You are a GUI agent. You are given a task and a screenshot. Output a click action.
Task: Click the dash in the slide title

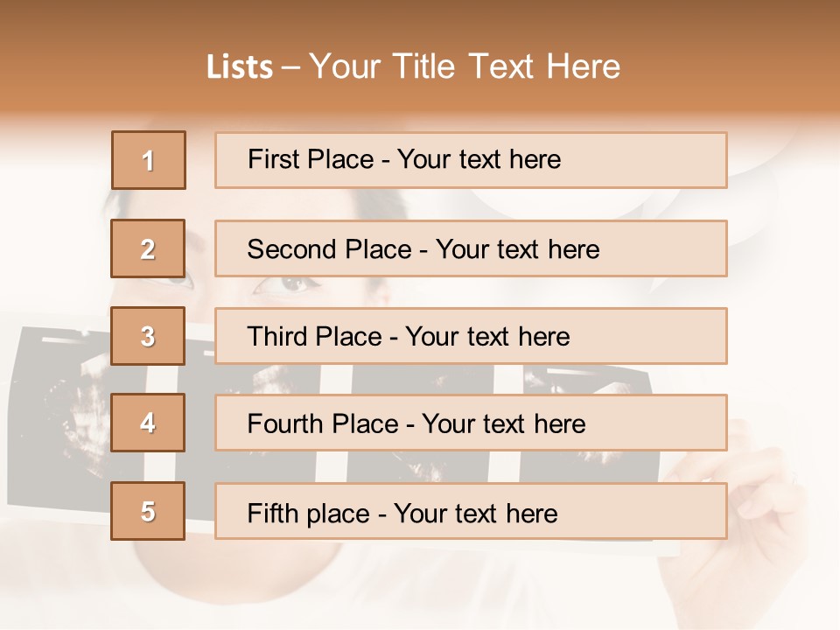(x=291, y=67)
